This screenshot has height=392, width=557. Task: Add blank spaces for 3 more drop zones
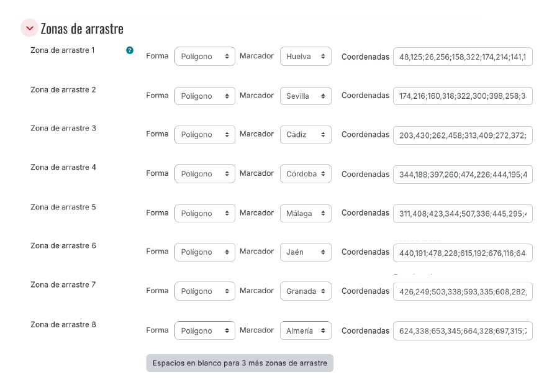click(240, 363)
